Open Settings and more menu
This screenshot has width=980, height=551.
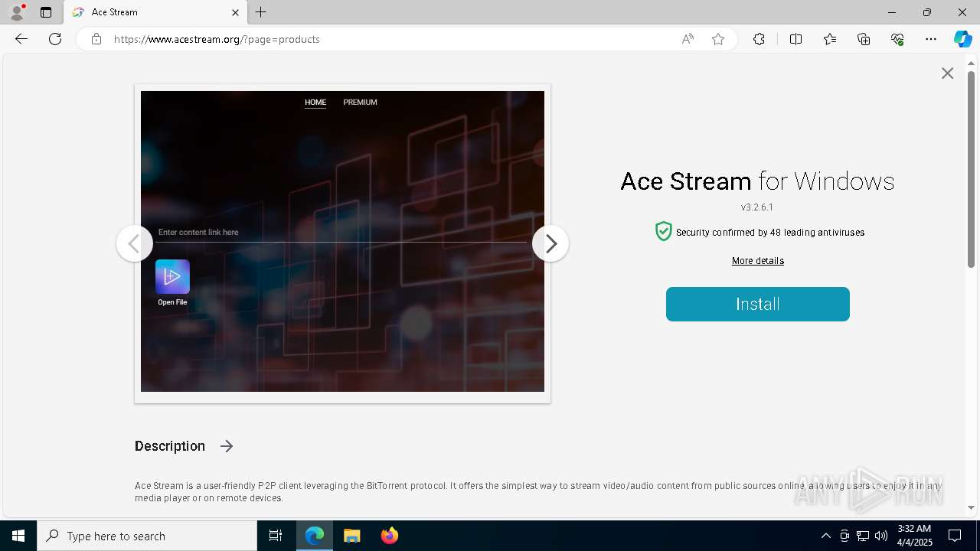point(931,39)
